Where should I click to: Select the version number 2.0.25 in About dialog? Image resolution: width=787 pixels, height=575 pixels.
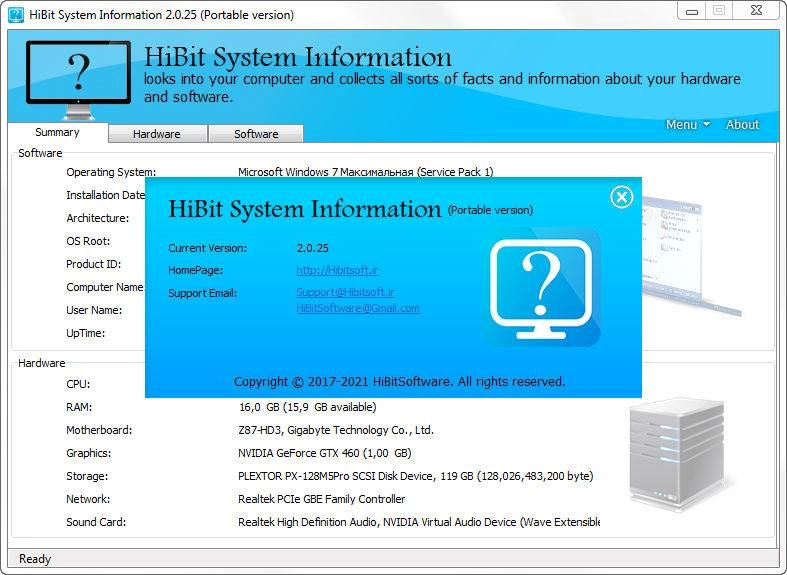[x=312, y=248]
